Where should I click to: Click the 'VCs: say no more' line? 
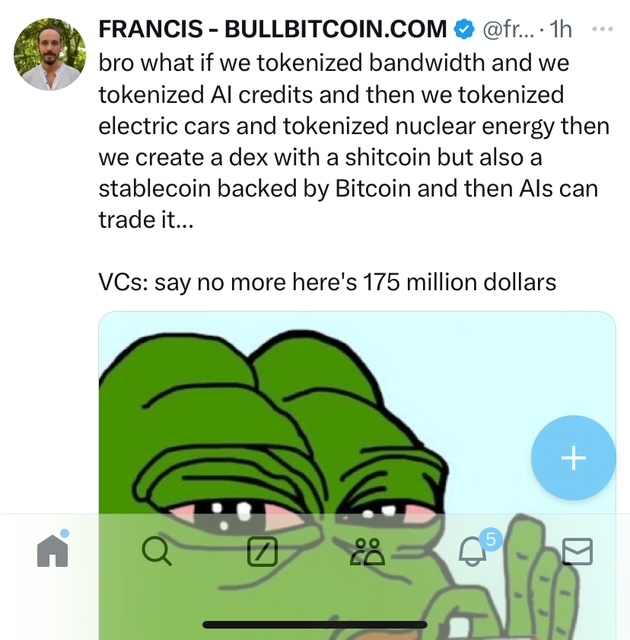pos(327,282)
